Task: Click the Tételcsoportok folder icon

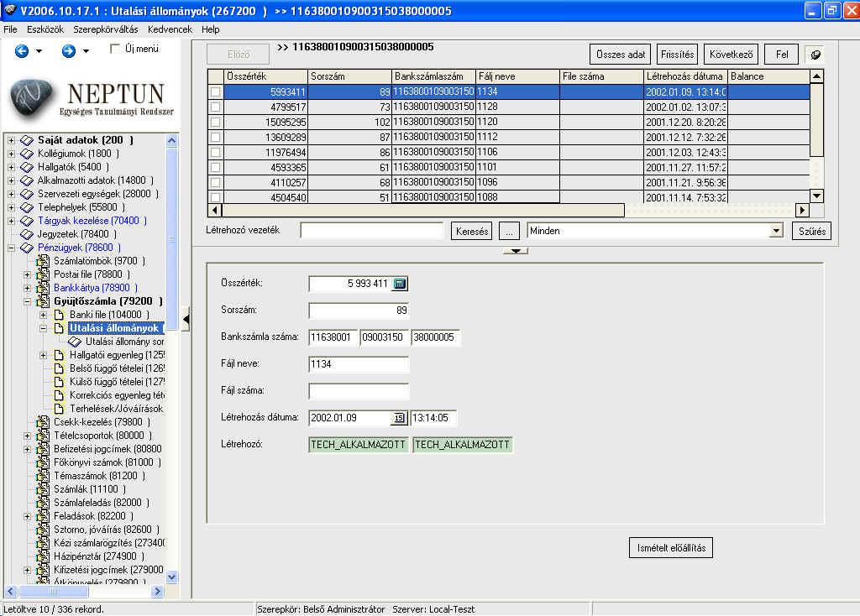Action: coord(43,436)
